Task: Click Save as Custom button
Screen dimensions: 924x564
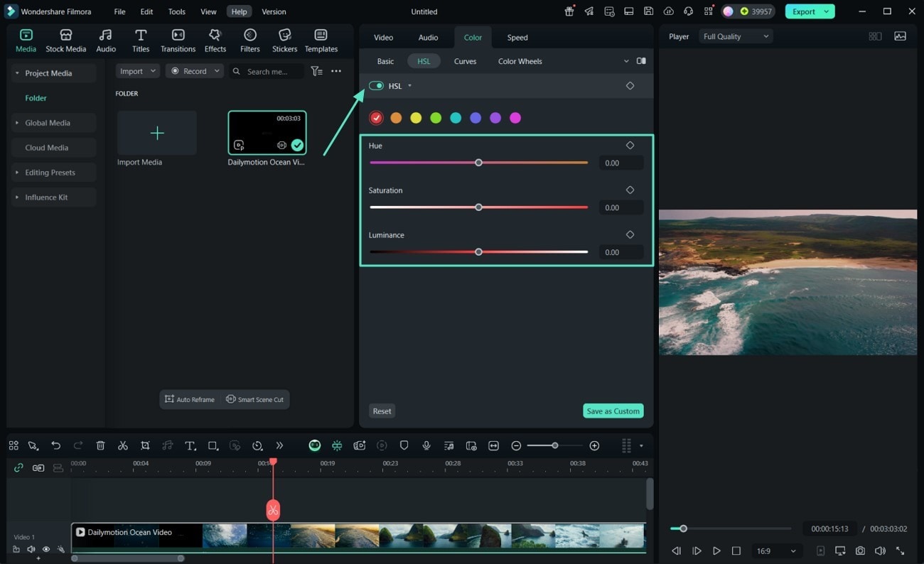Action: click(613, 411)
